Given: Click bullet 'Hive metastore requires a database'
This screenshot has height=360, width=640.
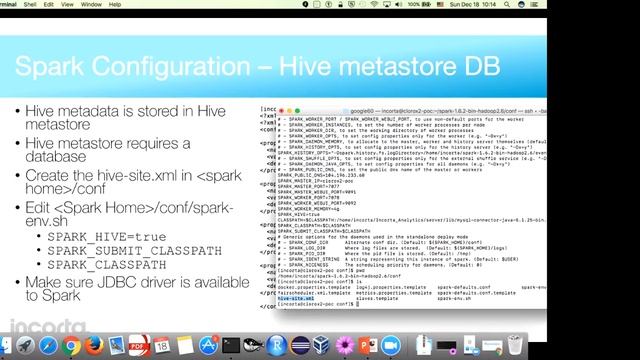Looking at the screenshot, I should 108,150.
